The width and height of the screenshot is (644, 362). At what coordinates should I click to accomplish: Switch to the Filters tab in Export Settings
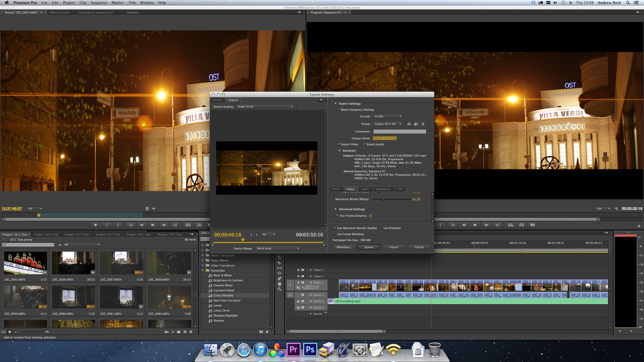pos(336,189)
